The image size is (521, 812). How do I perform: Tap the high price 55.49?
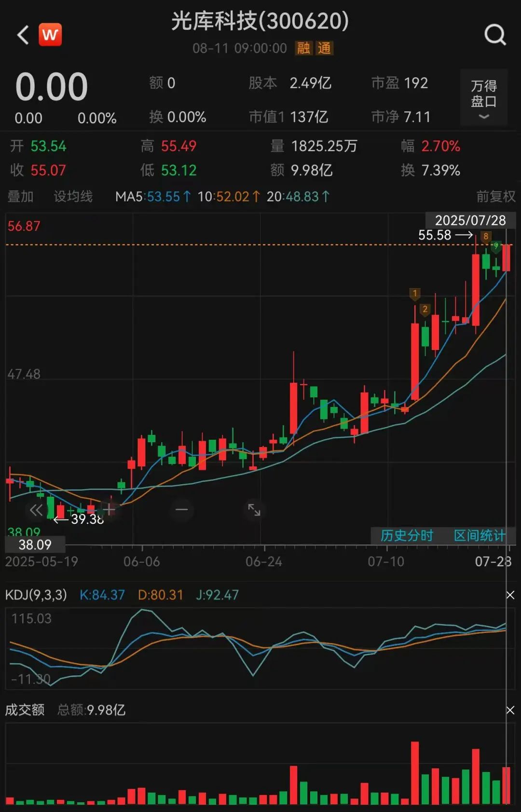point(178,146)
